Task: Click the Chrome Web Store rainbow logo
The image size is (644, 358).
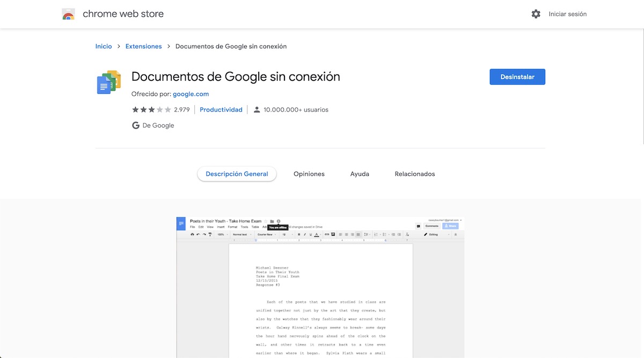Action: (x=68, y=14)
